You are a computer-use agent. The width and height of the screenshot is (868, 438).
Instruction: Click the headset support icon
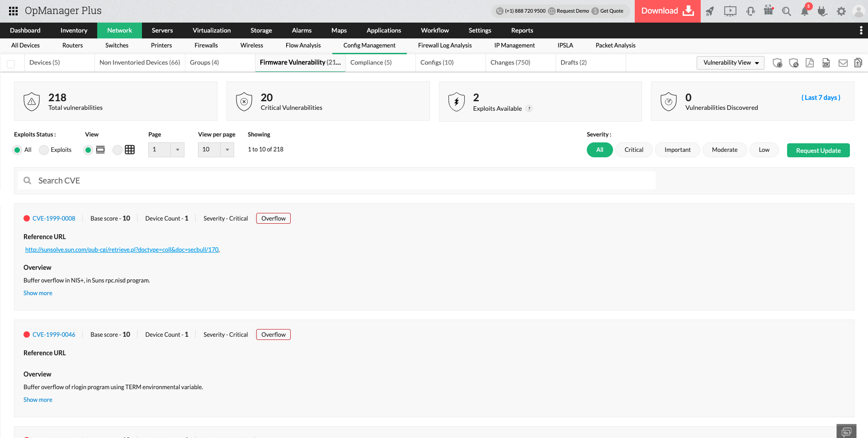coord(750,11)
